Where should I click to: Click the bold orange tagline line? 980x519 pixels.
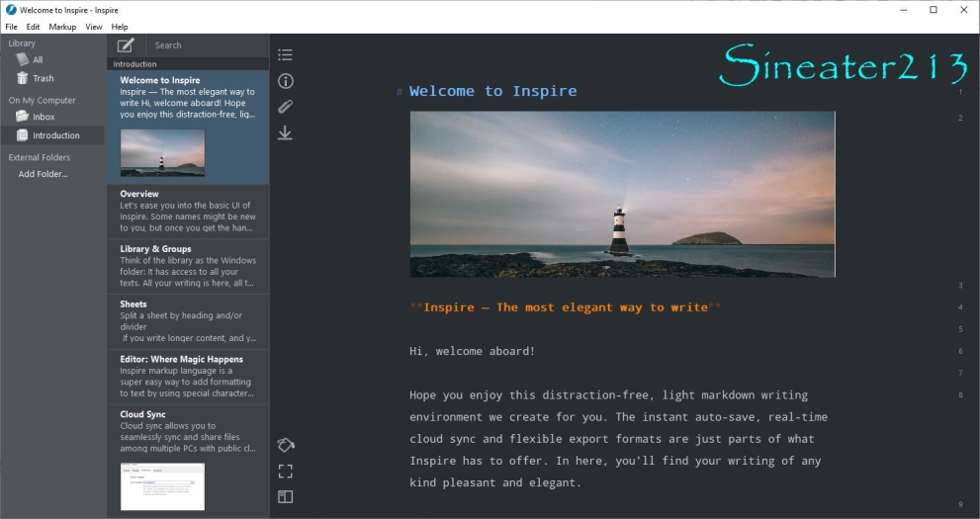565,307
